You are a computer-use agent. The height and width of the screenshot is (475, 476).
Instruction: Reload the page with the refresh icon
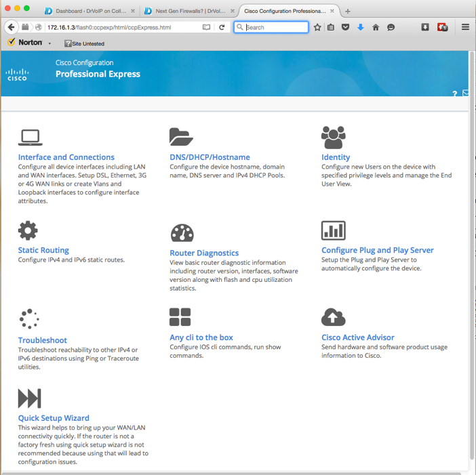222,27
